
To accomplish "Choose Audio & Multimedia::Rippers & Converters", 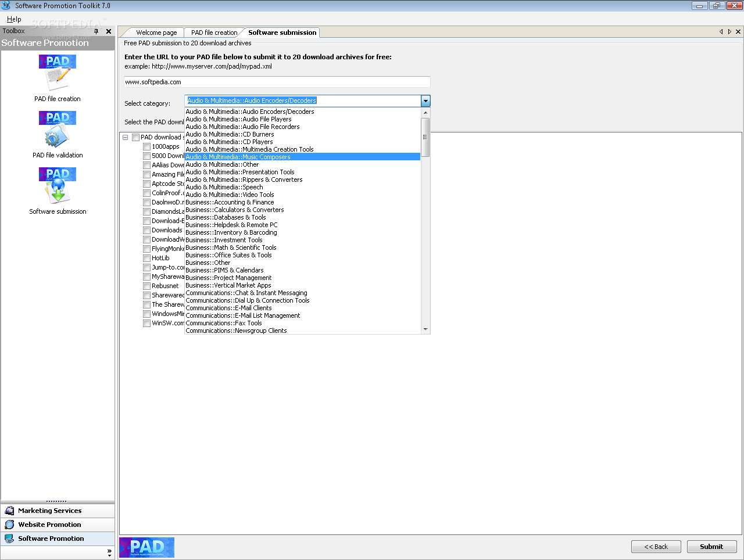I will (302, 180).
